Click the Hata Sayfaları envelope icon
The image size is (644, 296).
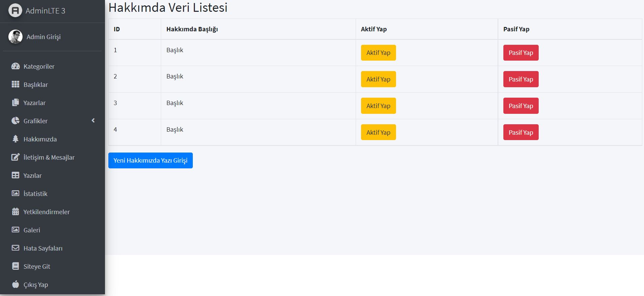tap(15, 248)
